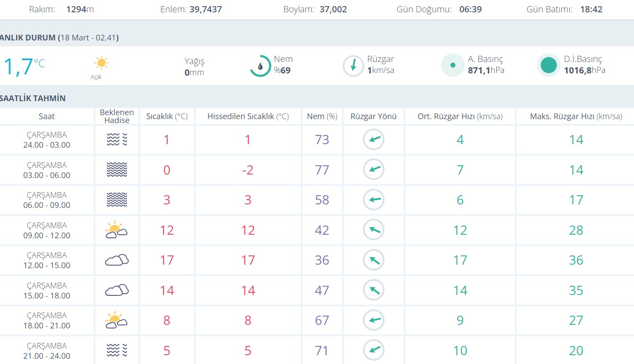Click the current wind direction gauge
This screenshot has height=364, width=634.
coord(353,66)
